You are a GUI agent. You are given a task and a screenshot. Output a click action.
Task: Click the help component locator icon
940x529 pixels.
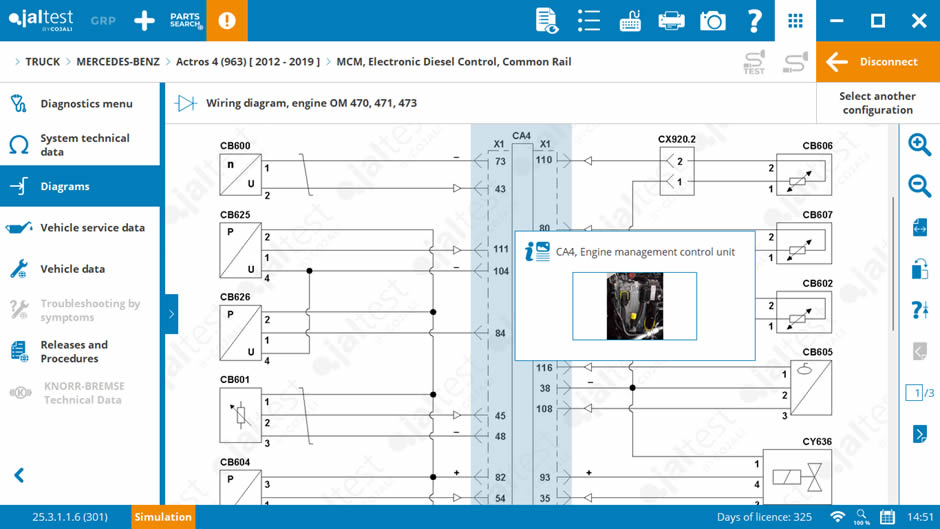tap(920, 310)
